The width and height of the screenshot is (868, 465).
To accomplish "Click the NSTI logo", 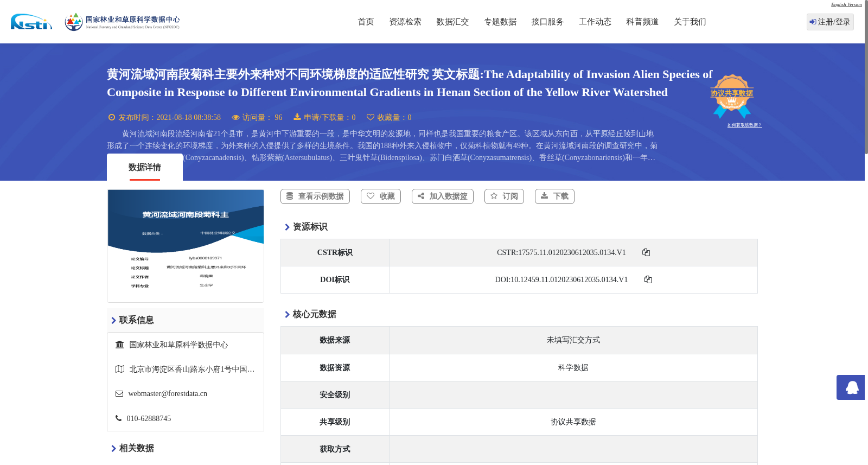I will (31, 22).
